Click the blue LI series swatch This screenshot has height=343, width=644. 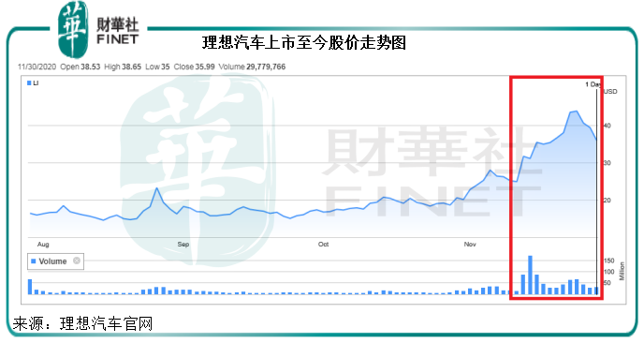pyautogui.click(x=29, y=83)
